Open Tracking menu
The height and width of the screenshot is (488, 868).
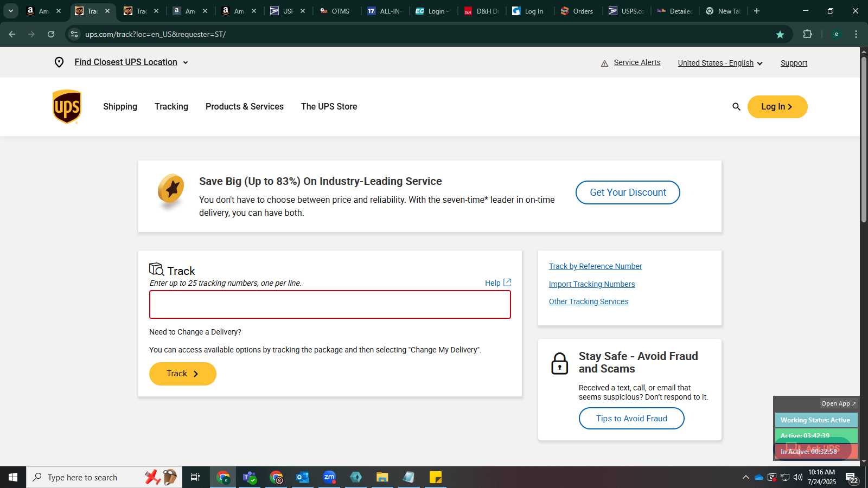coord(171,107)
